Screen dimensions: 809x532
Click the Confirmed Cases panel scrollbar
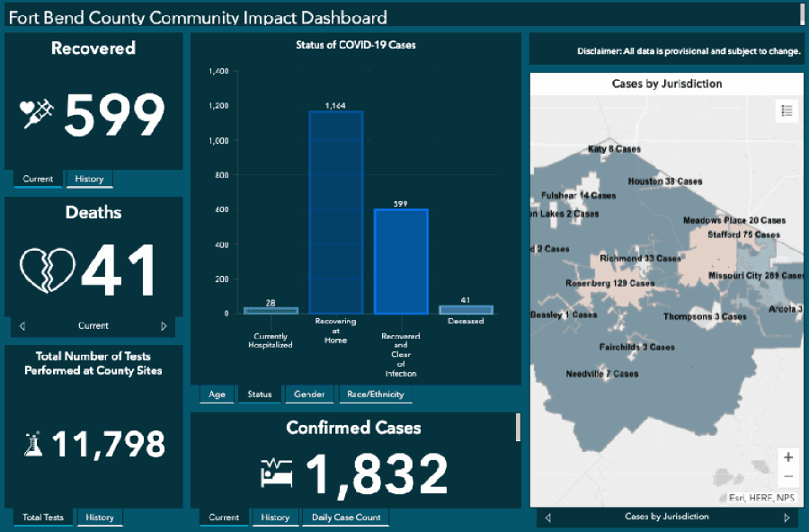[x=518, y=427]
